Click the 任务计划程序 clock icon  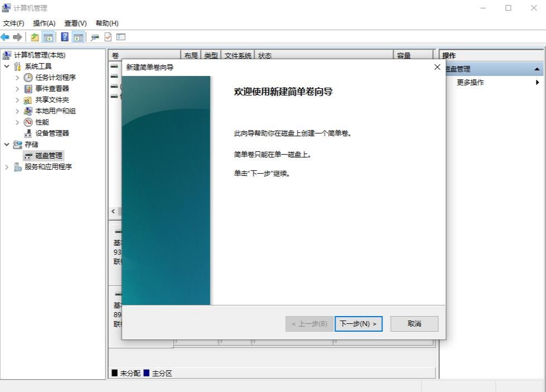[28, 78]
